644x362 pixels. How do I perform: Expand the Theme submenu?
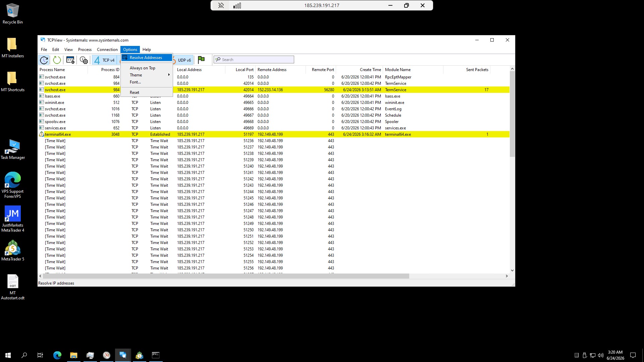click(147, 75)
